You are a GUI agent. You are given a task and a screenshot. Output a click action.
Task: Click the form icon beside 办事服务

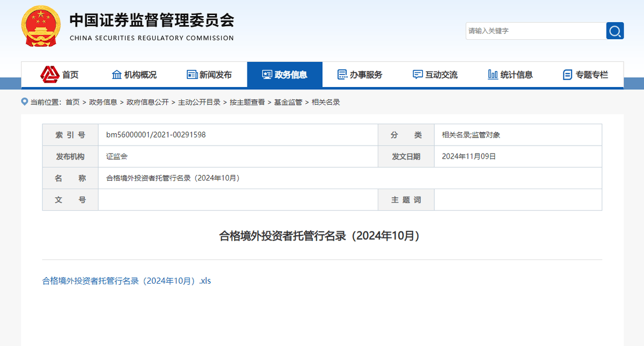tap(342, 75)
